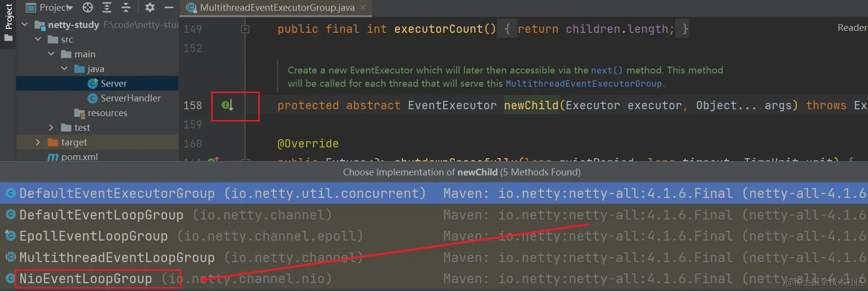Click the Select Opened File locate icon
The image size is (868, 291).
tap(88, 7)
